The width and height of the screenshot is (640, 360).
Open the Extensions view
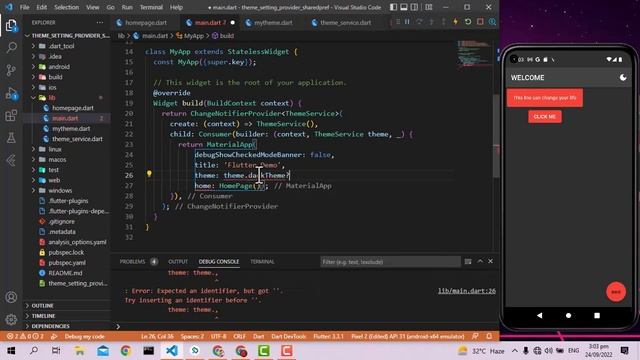coord(11,116)
